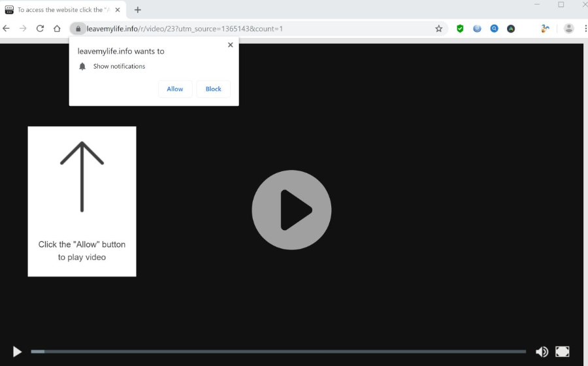Open a new browser tab
This screenshot has width=588, height=366.
tap(138, 10)
